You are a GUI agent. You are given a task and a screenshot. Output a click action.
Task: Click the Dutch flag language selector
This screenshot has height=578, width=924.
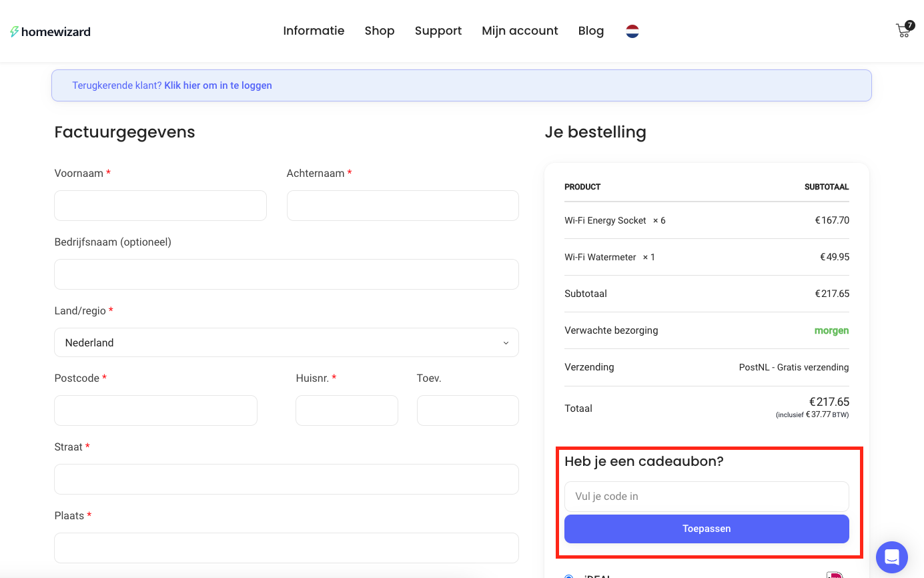click(x=632, y=31)
